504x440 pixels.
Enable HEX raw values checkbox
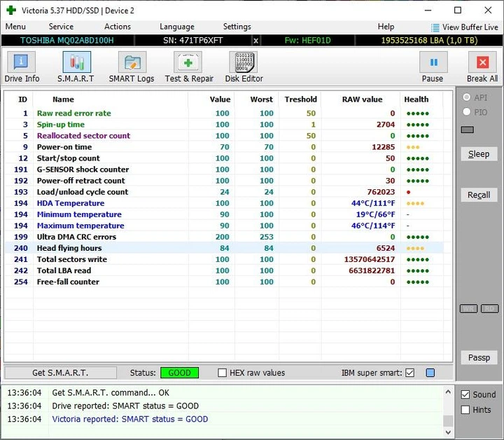coord(222,373)
